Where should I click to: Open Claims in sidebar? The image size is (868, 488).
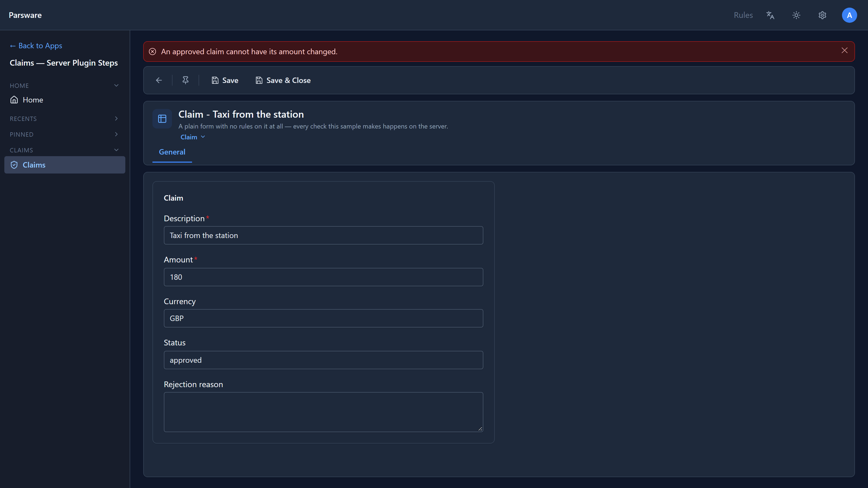[65, 165]
